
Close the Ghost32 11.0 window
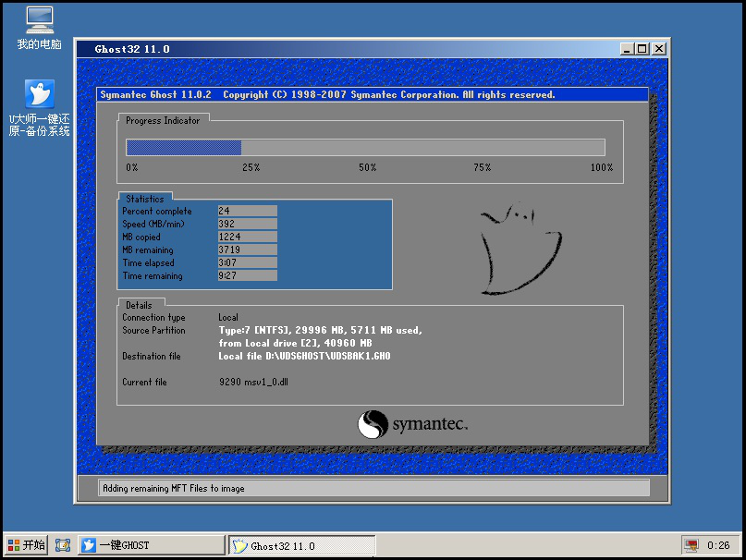pyautogui.click(x=658, y=49)
